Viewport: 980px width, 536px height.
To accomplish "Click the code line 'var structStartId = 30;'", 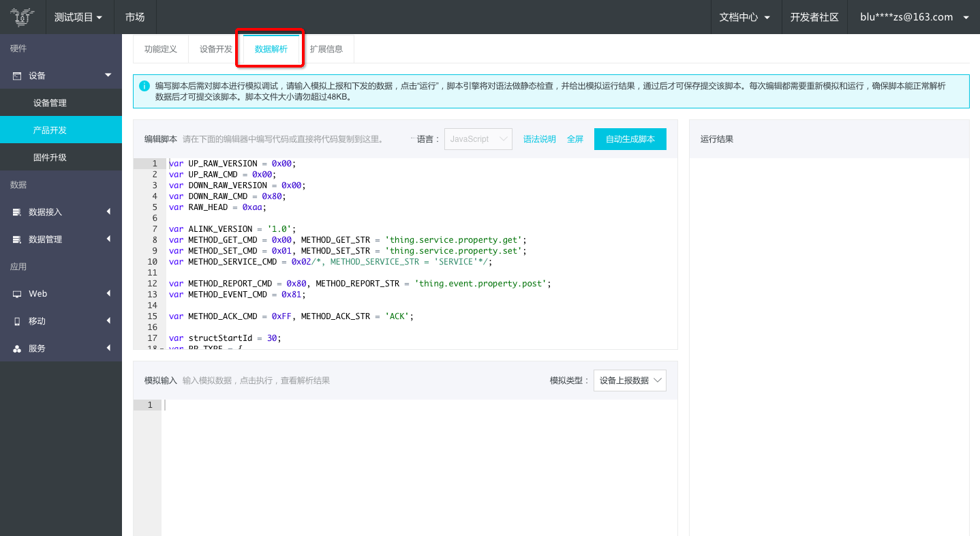I will (x=225, y=338).
